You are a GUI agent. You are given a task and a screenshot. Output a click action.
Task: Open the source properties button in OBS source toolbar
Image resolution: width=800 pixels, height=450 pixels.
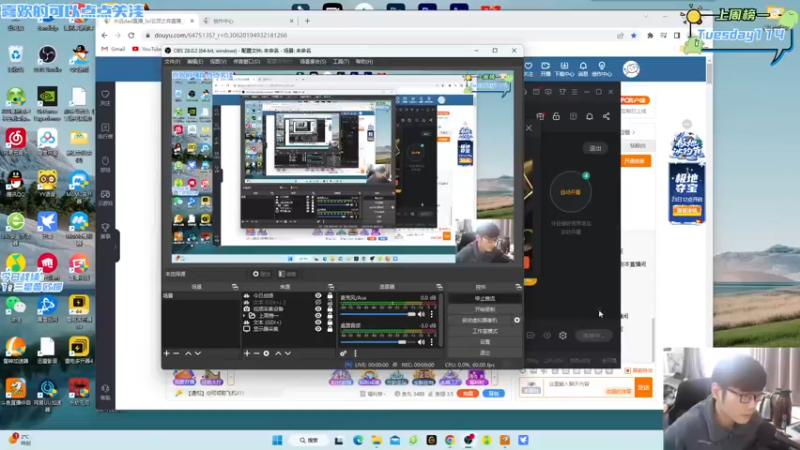261,274
